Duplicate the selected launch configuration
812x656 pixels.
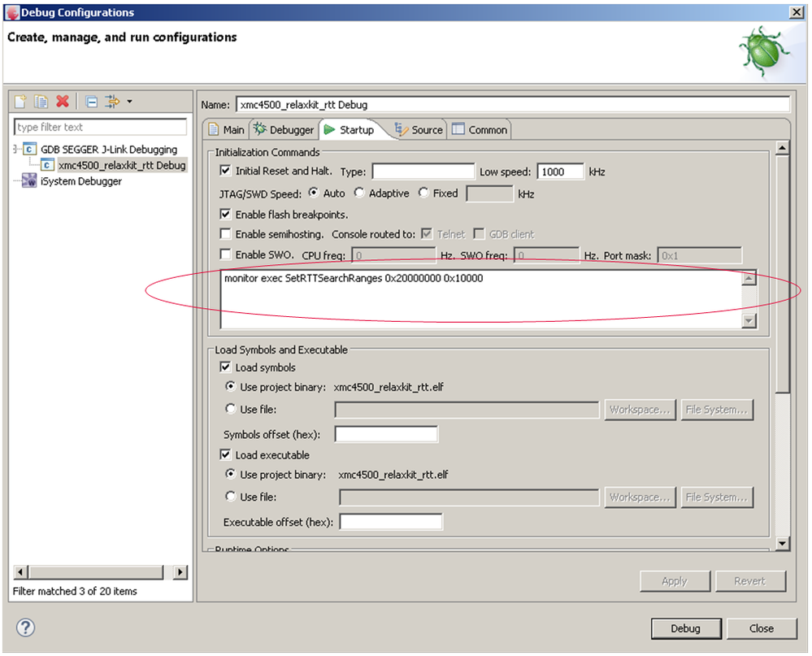pos(41,101)
